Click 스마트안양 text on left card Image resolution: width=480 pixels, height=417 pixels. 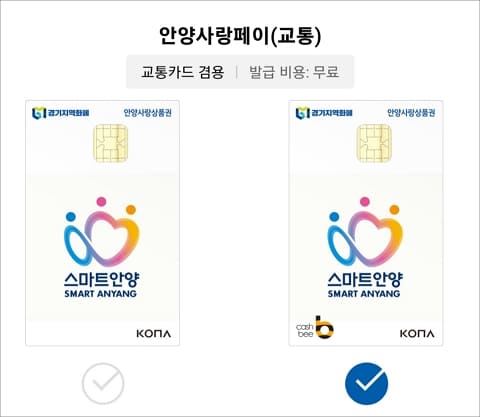click(x=101, y=279)
